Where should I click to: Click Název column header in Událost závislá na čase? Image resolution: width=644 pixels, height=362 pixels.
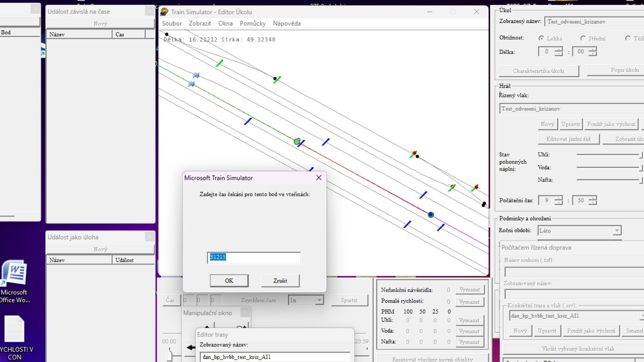click(80, 34)
